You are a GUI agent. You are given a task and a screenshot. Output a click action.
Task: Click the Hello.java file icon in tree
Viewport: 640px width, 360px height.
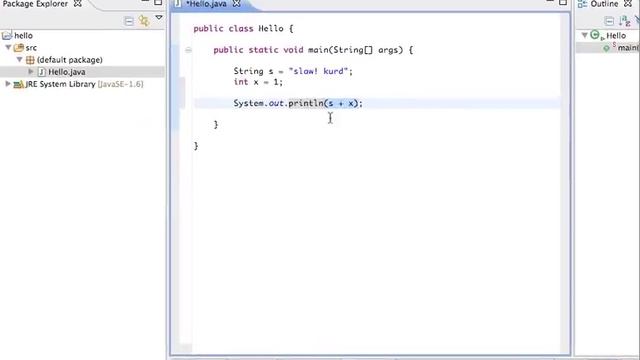coord(41,72)
